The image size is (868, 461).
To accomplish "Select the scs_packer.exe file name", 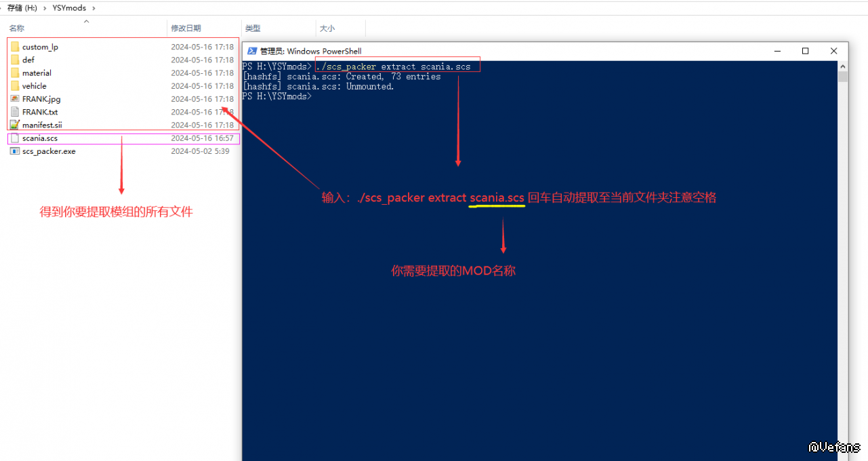I will (x=49, y=151).
